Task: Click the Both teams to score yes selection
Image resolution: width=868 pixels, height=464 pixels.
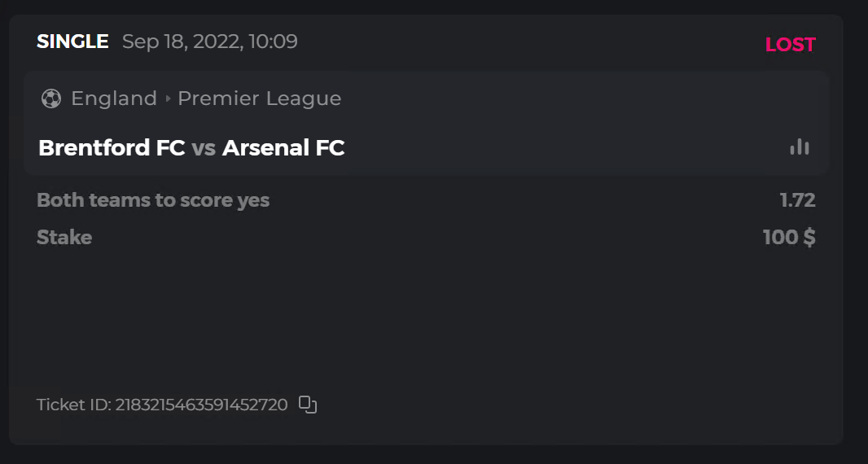Action: (x=153, y=199)
